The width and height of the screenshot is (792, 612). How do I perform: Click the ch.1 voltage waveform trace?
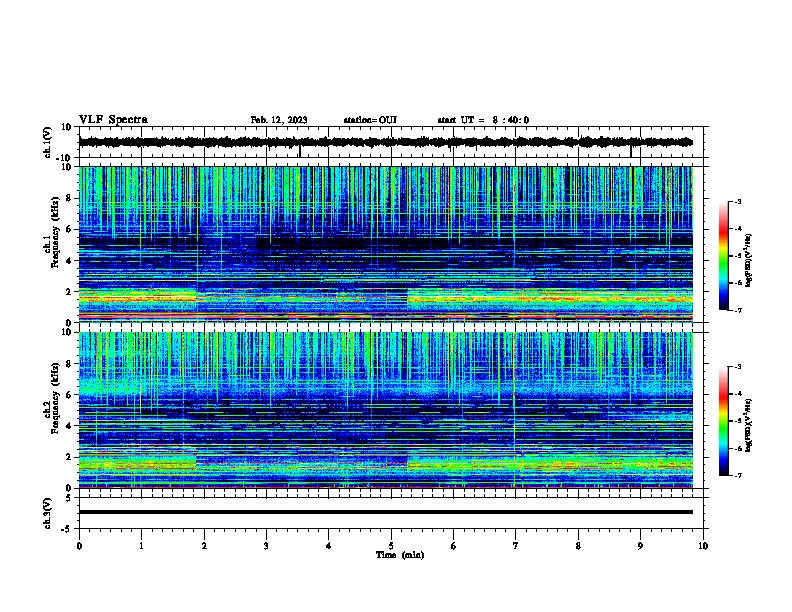[385, 142]
